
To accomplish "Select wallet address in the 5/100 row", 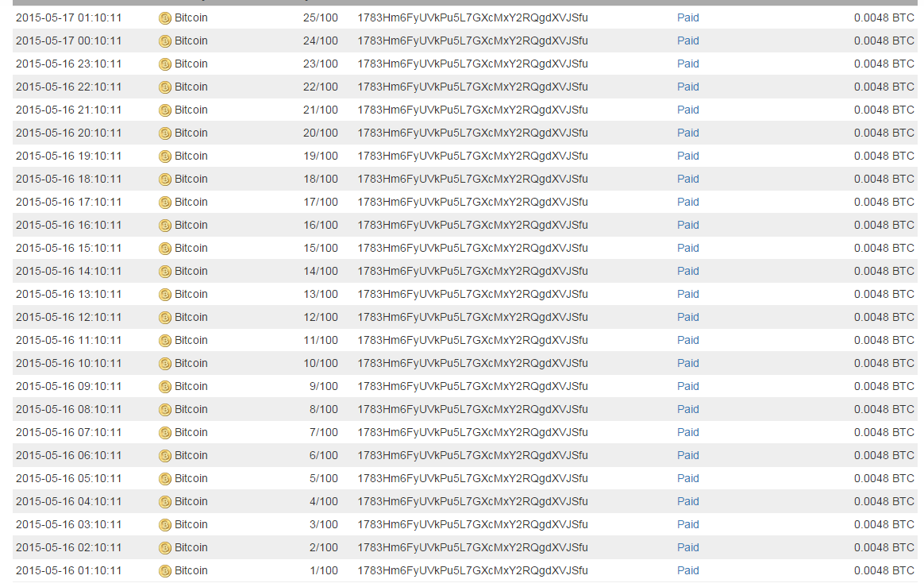I will tap(472, 478).
